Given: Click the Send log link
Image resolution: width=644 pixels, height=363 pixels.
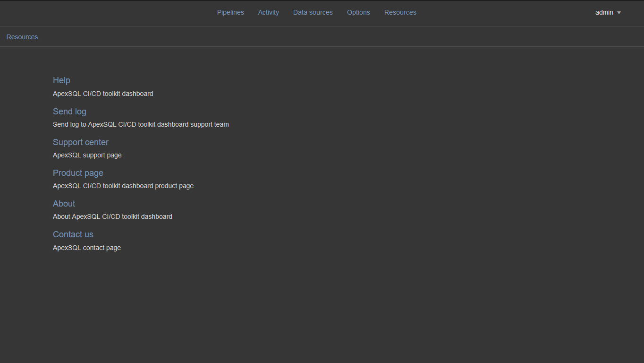Looking at the screenshot, I should [69, 112].
